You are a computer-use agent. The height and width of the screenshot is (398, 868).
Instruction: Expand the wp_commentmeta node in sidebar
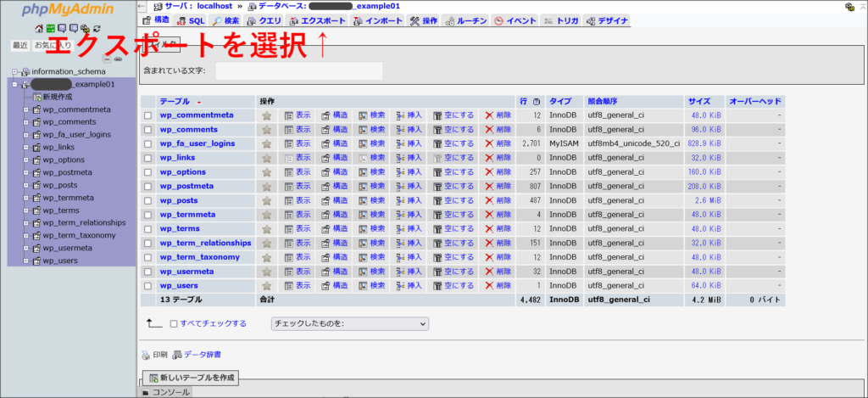(x=25, y=109)
